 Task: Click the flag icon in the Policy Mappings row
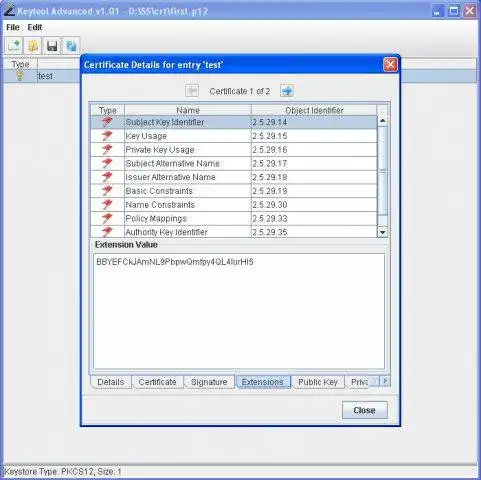107,218
